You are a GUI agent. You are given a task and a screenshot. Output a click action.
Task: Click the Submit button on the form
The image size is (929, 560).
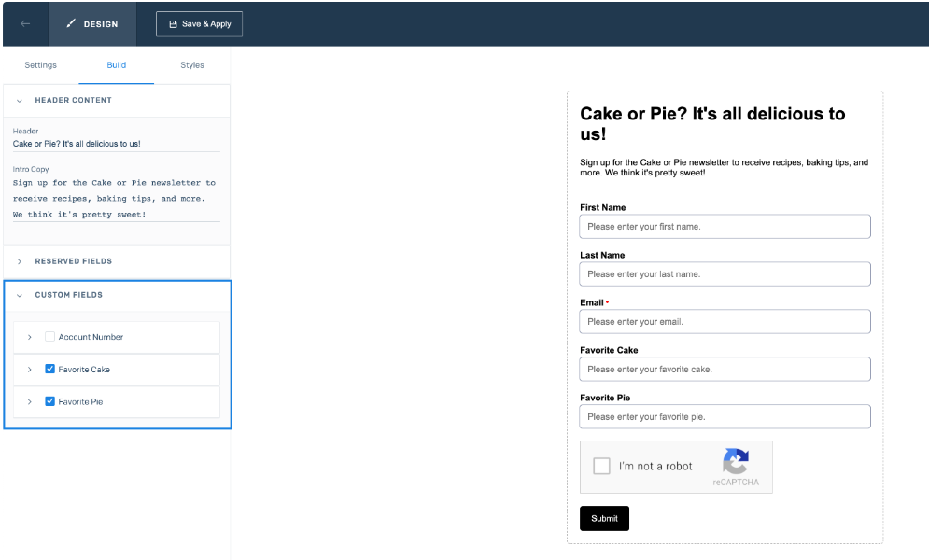604,519
